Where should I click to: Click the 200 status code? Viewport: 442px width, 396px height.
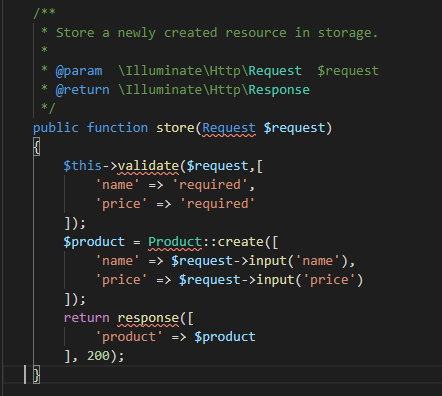(x=98, y=356)
